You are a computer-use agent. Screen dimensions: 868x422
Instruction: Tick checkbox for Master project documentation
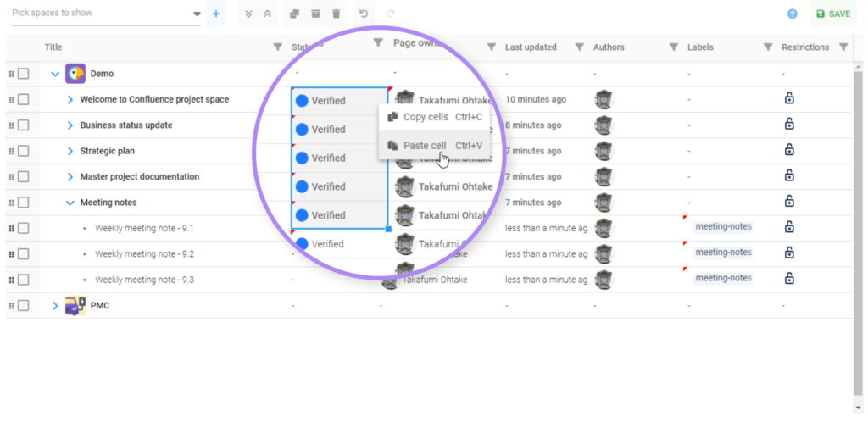click(23, 176)
